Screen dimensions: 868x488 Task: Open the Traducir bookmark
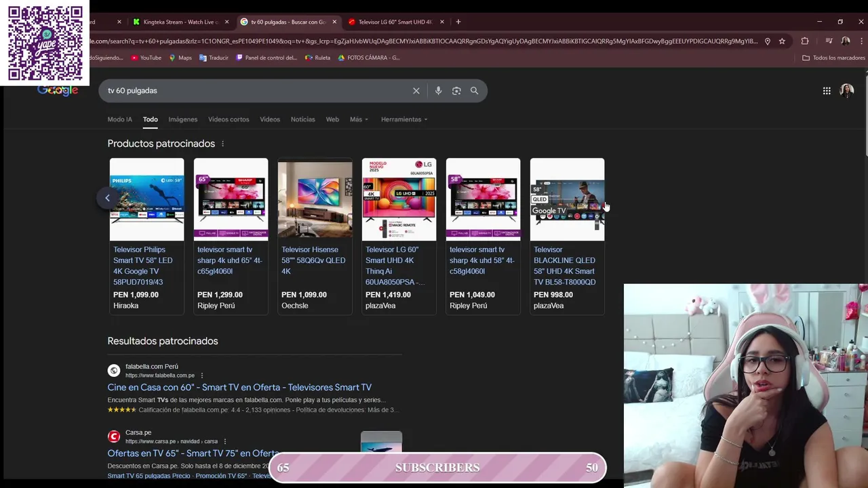[x=214, y=58]
